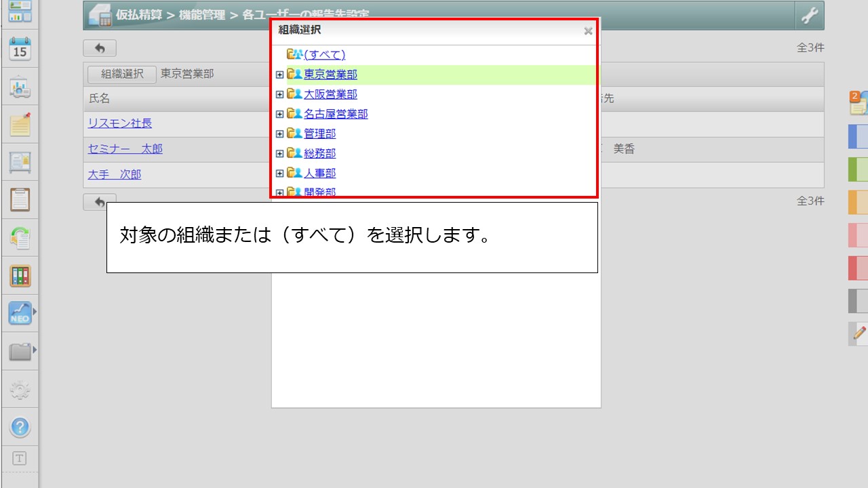The height and width of the screenshot is (488, 868).
Task: Open the pinned yellow memo icon
Action: (20, 125)
